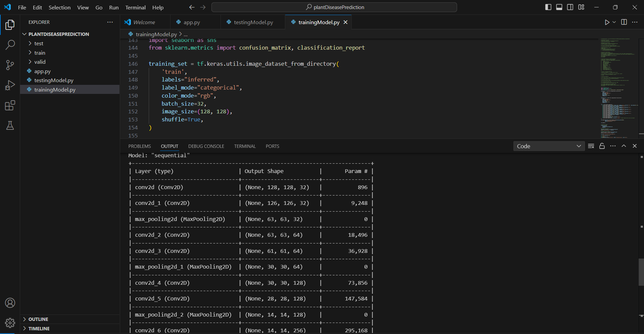The image size is (644, 334).
Task: Switch to the PROBLEMS panel tab
Action: tap(139, 146)
